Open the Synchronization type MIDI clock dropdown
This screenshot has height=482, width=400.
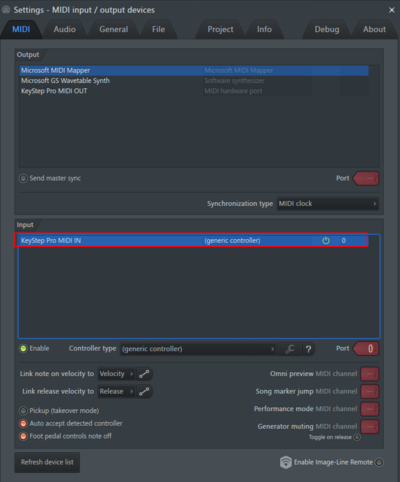328,204
